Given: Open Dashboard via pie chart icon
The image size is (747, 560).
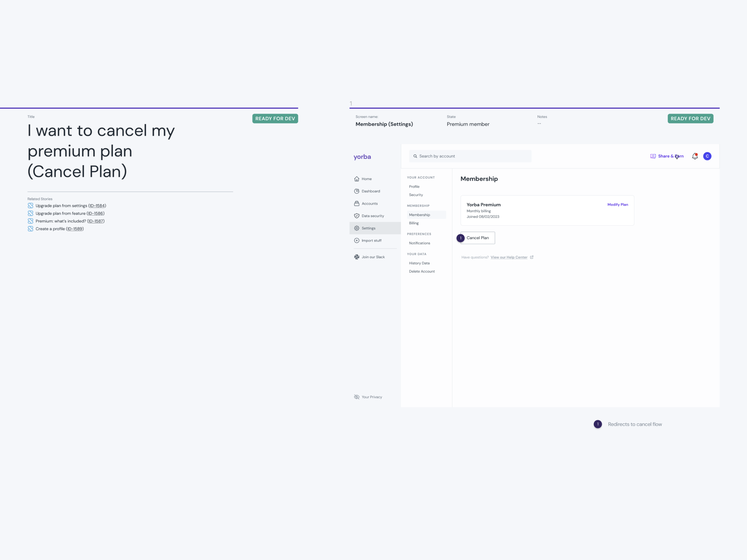Looking at the screenshot, I should click(x=356, y=191).
